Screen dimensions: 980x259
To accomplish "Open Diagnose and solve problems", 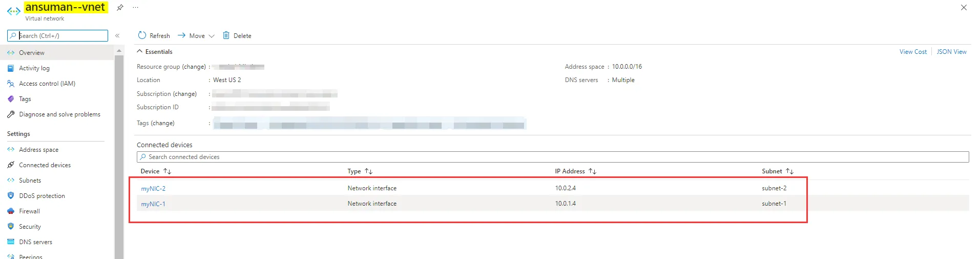I will (60, 114).
